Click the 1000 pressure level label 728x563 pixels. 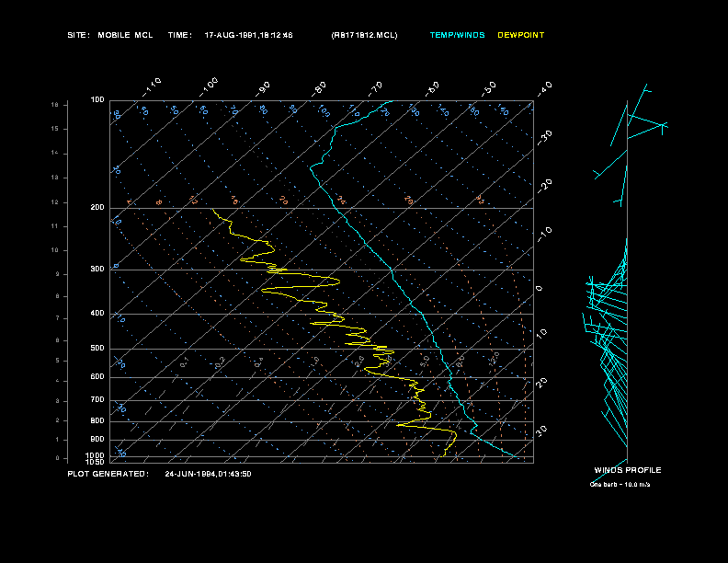[96, 455]
